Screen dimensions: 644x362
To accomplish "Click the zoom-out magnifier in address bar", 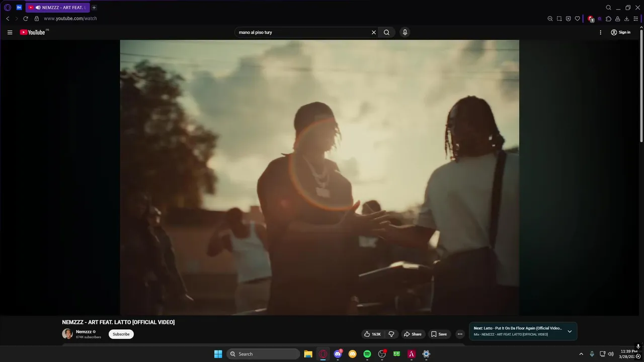I will click(550, 19).
